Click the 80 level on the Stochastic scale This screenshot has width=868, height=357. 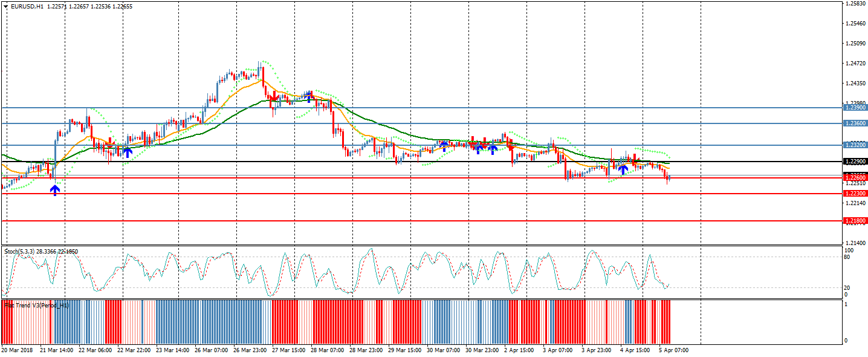(847, 257)
